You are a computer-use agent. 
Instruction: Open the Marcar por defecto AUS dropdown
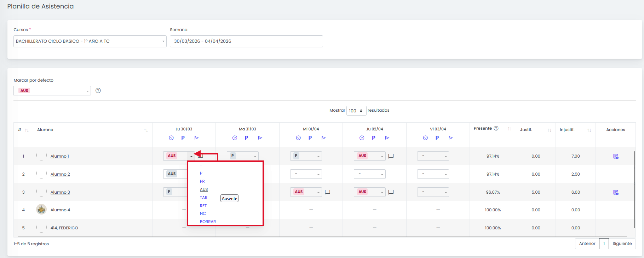click(x=52, y=90)
